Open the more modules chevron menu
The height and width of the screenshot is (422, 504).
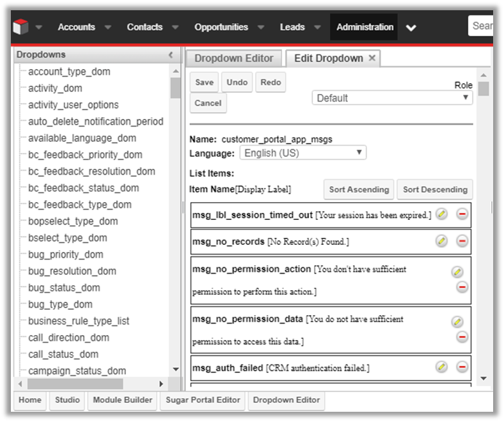tap(411, 27)
